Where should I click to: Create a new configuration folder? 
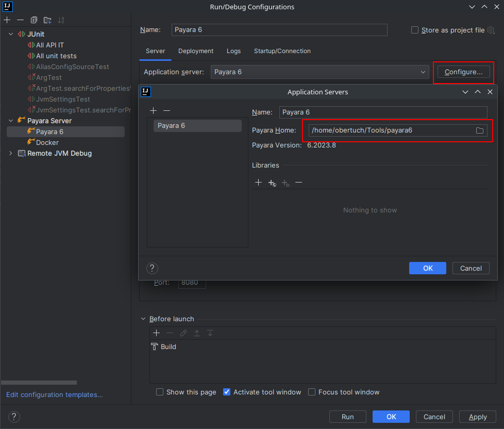pyautogui.click(x=47, y=20)
